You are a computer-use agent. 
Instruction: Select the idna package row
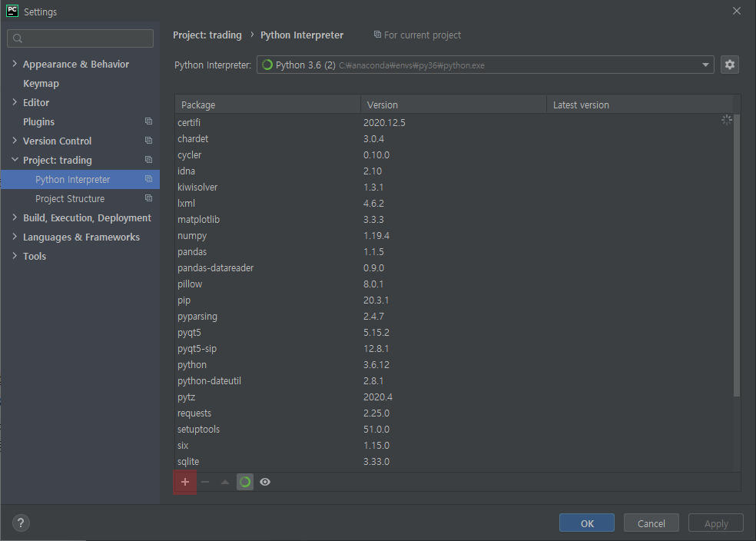coord(454,171)
